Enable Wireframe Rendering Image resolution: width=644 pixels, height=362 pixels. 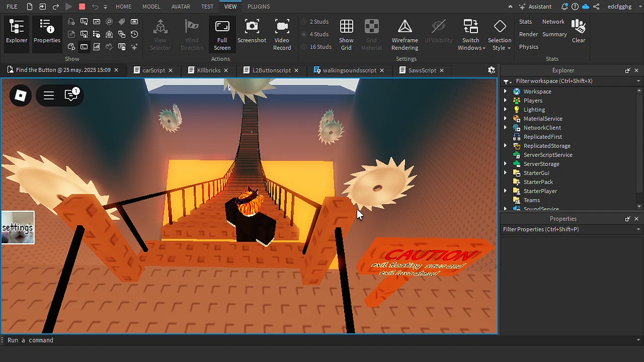404,32
